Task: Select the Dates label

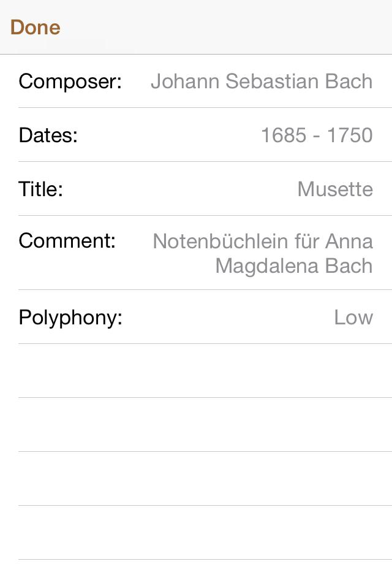Action: click(48, 135)
